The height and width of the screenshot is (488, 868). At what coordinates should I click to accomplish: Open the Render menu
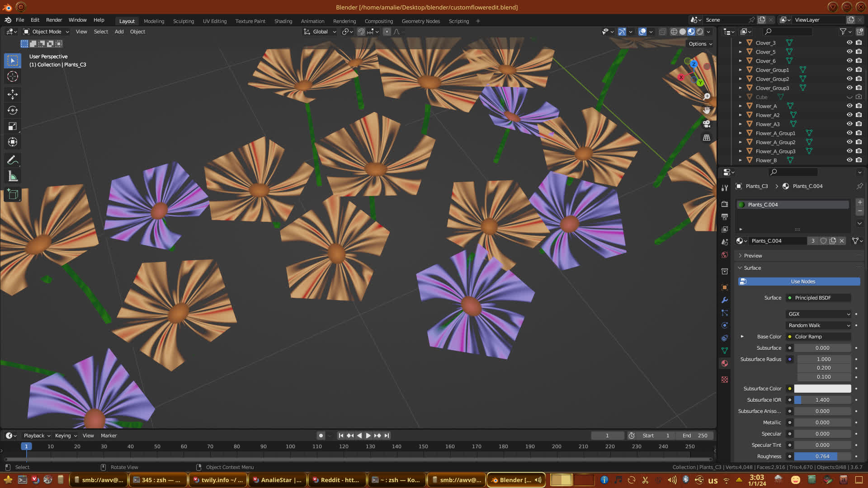(x=54, y=20)
